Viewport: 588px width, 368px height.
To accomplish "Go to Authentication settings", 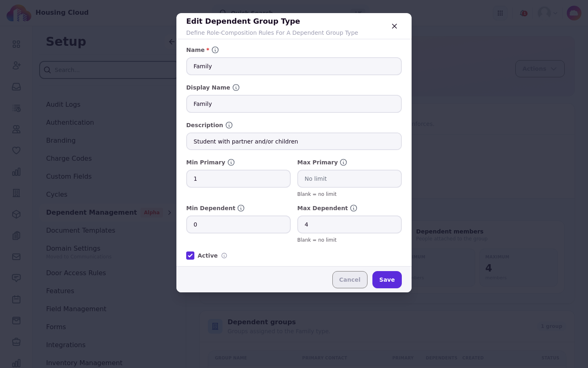I will point(70,122).
